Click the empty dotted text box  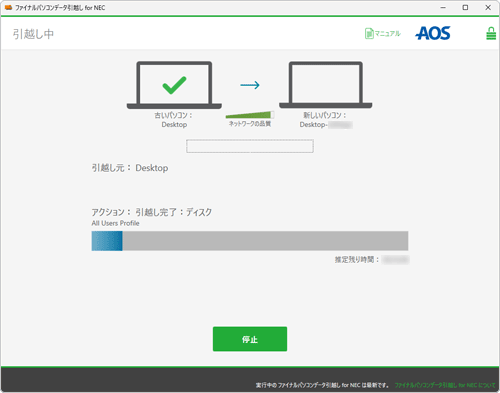[x=250, y=146]
